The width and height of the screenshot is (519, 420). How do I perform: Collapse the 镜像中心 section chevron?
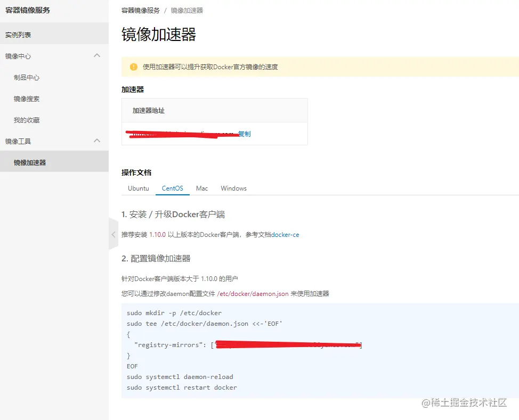click(x=97, y=55)
